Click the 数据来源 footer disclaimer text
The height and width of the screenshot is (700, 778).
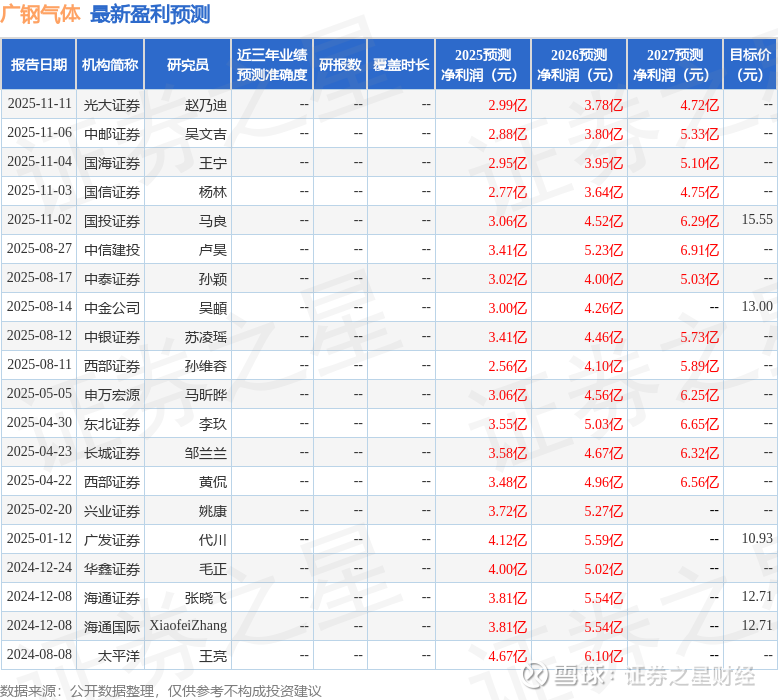(x=161, y=691)
